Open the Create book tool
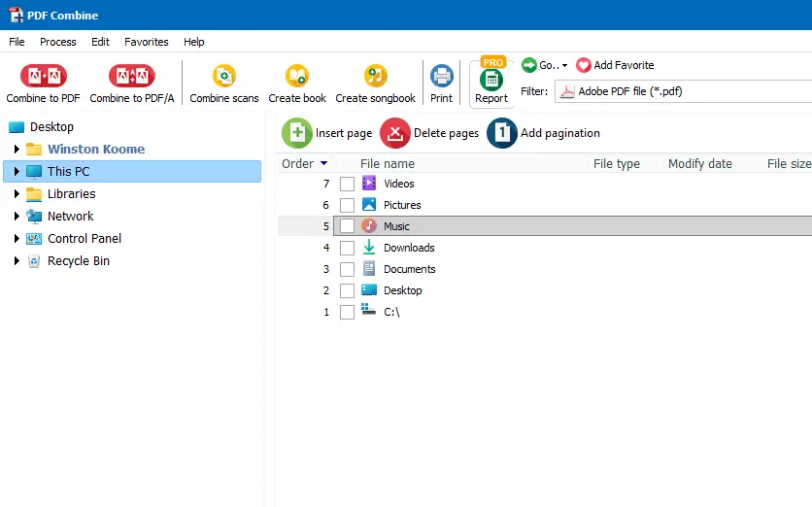812x507 pixels. coord(297,77)
